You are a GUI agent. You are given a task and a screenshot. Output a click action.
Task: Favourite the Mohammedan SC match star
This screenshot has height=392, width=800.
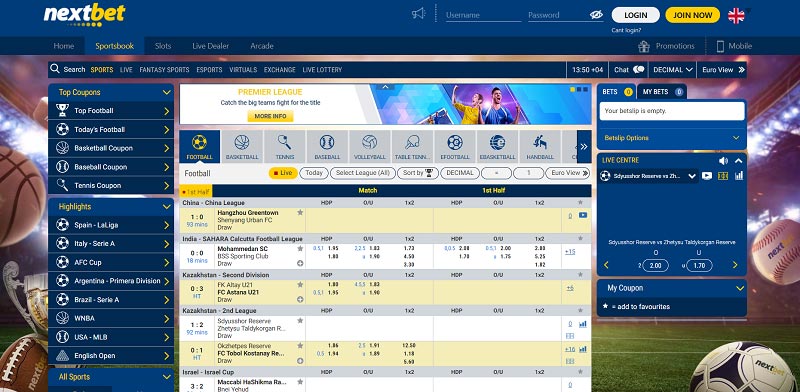tap(300, 249)
